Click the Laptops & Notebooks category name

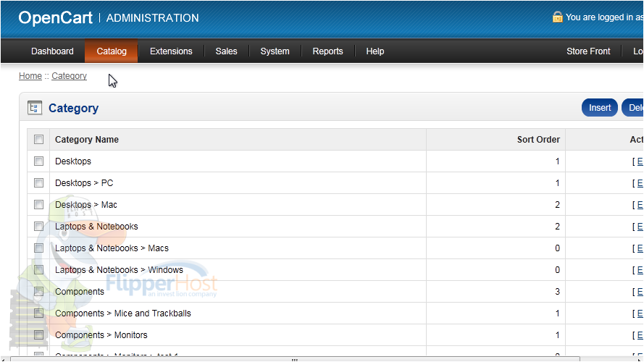pos(96,227)
